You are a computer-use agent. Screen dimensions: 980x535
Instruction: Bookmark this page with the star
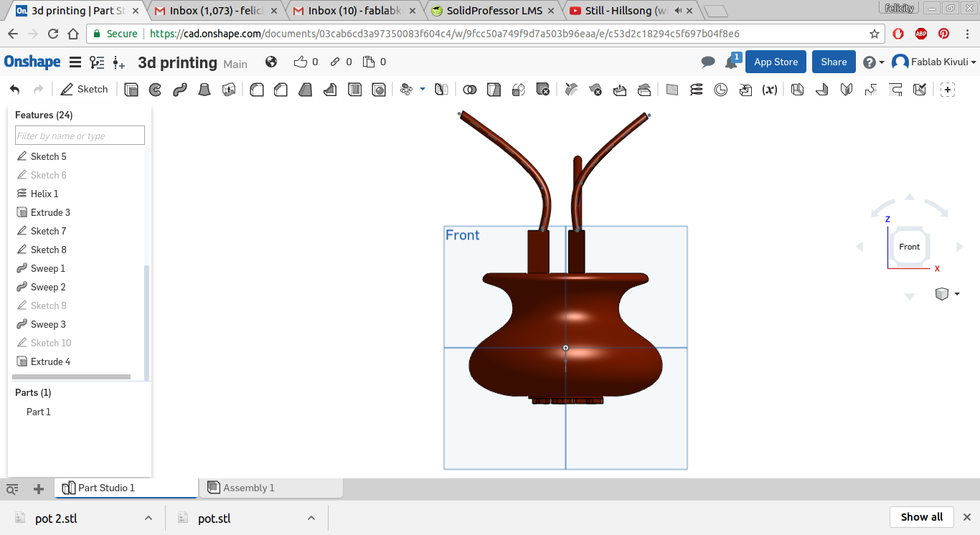click(875, 34)
